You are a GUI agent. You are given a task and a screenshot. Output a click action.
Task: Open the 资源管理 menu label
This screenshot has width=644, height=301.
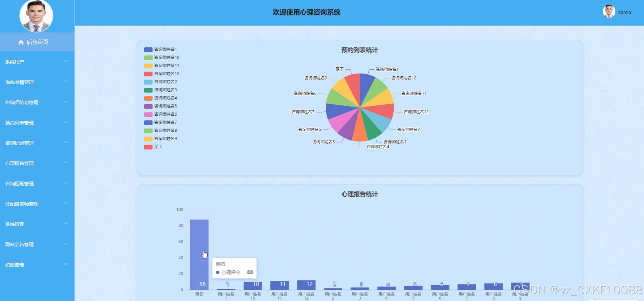coord(15,265)
